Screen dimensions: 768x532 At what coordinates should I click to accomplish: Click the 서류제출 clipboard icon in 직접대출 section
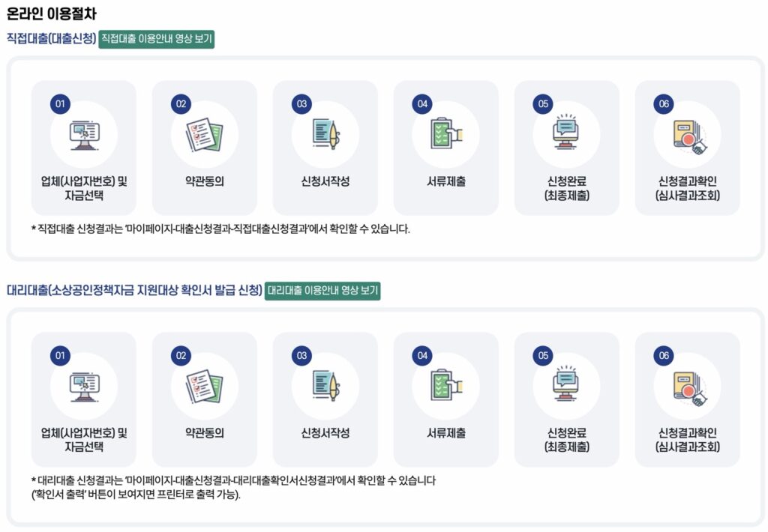click(446, 135)
